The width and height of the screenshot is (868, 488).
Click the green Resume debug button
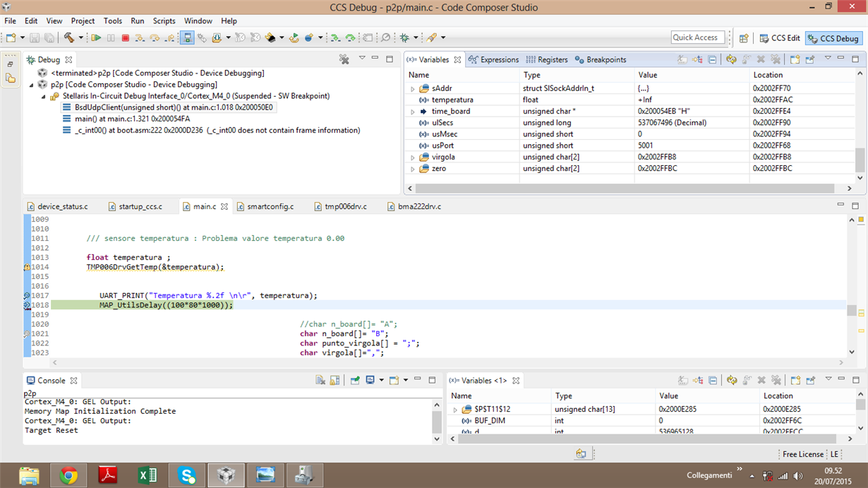pyautogui.click(x=96, y=38)
